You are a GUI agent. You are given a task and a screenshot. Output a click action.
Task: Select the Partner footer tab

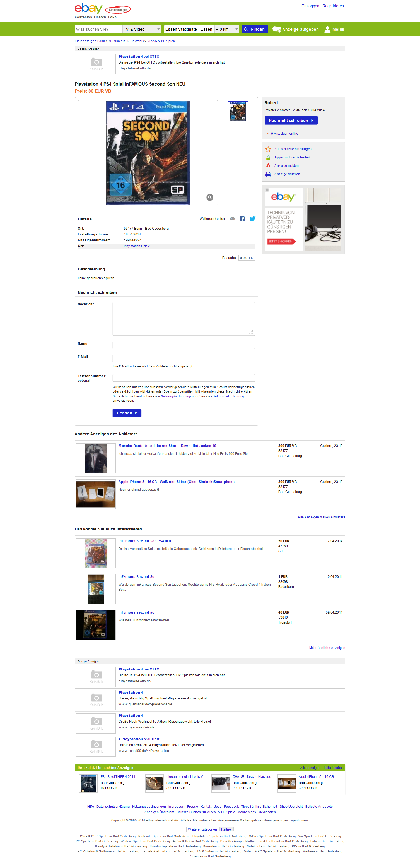tap(226, 829)
